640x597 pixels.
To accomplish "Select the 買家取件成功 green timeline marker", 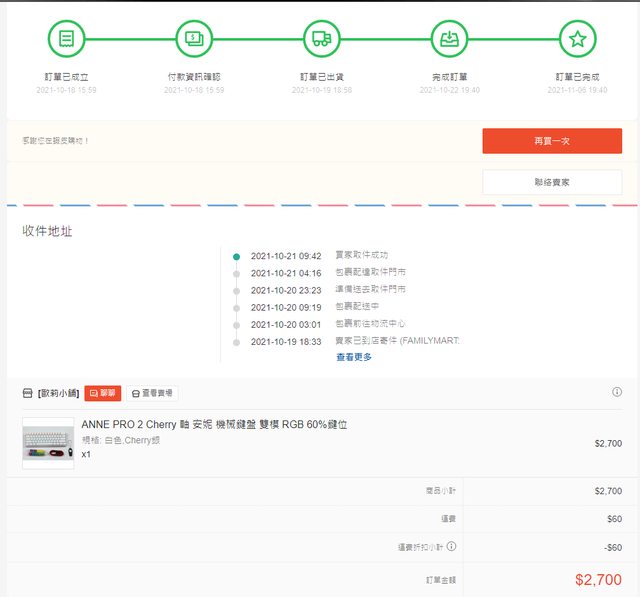I will [236, 256].
